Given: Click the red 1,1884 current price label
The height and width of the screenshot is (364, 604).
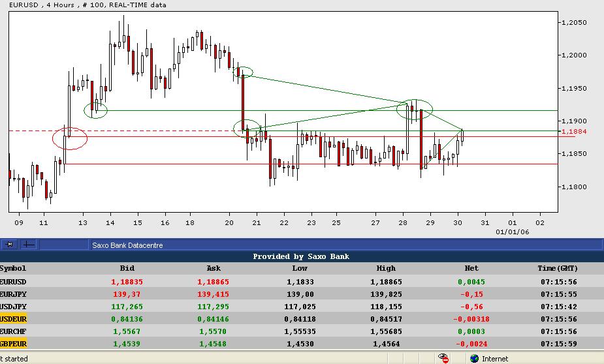Looking at the screenshot, I should 574,132.
